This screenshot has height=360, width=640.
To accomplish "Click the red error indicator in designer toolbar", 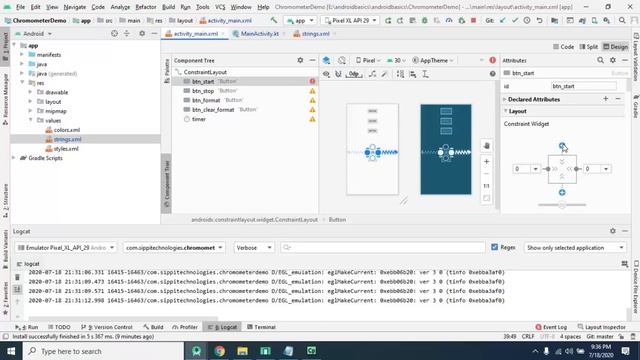I will 493,60.
